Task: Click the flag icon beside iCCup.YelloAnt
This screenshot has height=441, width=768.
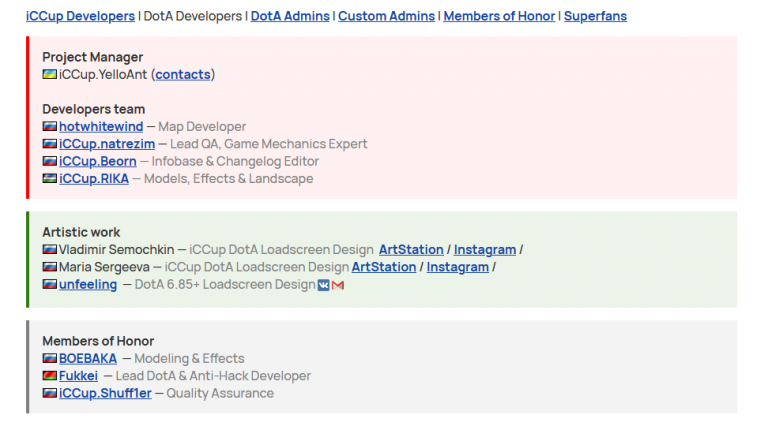Action: tap(49, 74)
